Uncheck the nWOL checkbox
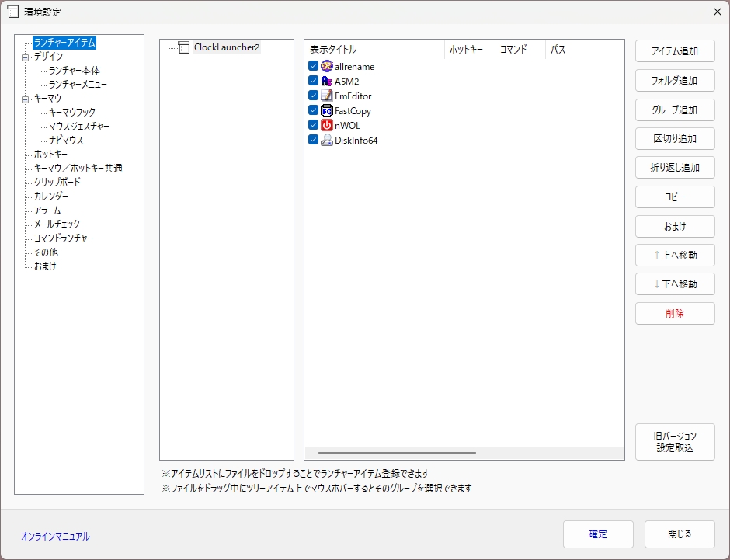 coord(313,125)
